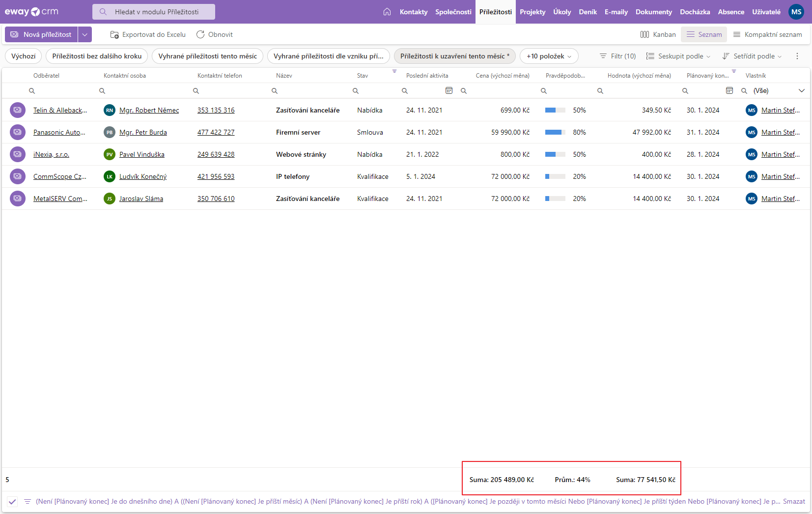Screen dimensions: 812x514
Task: Select the Výchozí view tab
Action: (x=24, y=56)
